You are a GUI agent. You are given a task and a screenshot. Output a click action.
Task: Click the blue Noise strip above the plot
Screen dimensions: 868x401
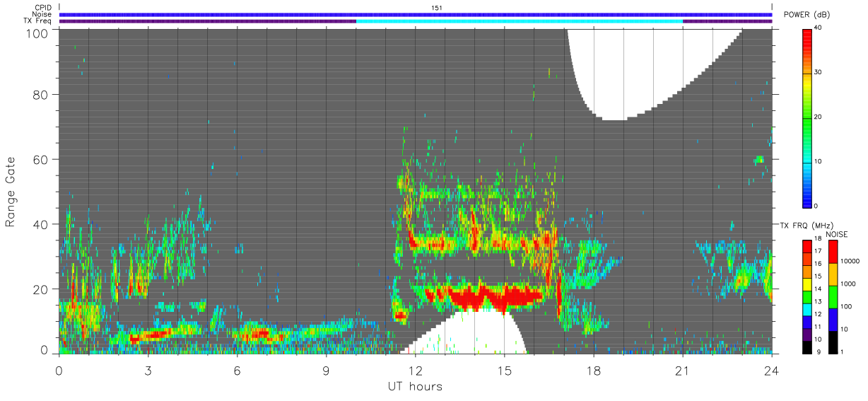(416, 14)
